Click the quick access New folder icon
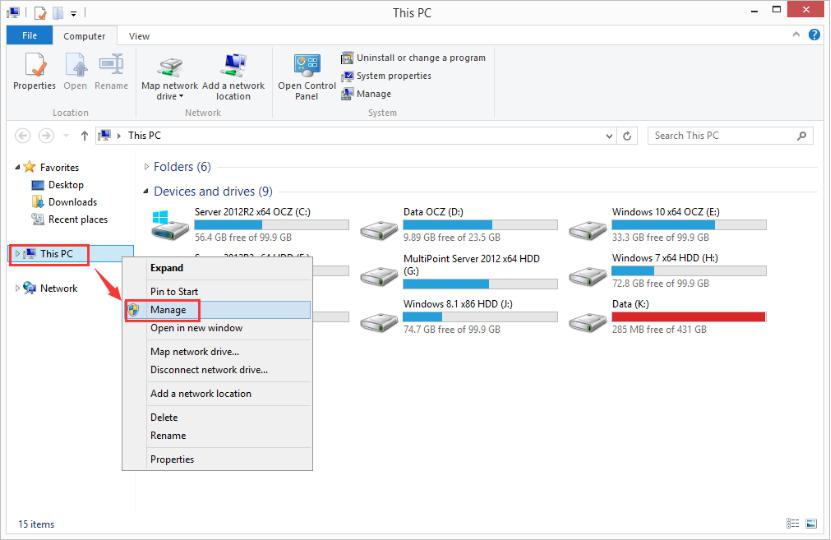 (x=58, y=13)
